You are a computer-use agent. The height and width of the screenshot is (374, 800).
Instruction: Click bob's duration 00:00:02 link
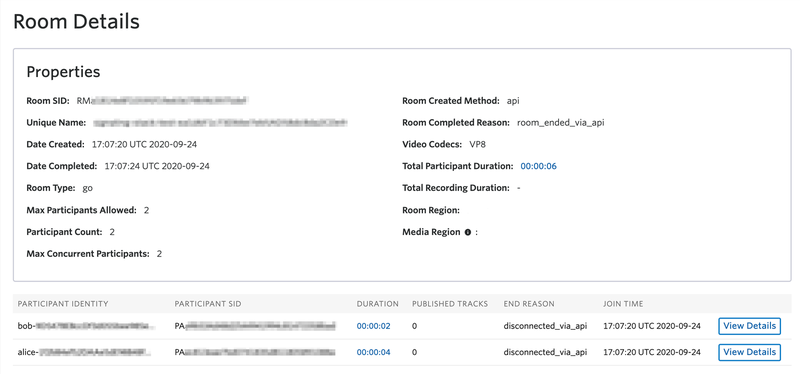pos(373,326)
